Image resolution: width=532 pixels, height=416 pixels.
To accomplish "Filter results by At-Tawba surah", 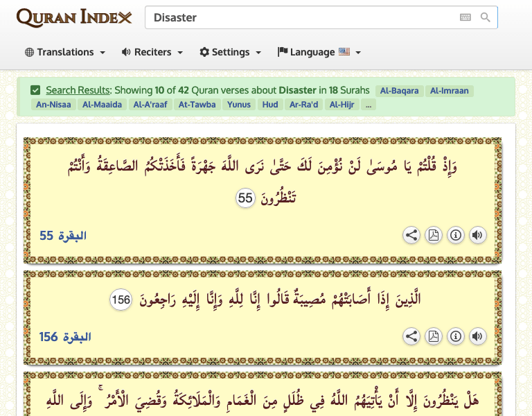I will tap(197, 104).
